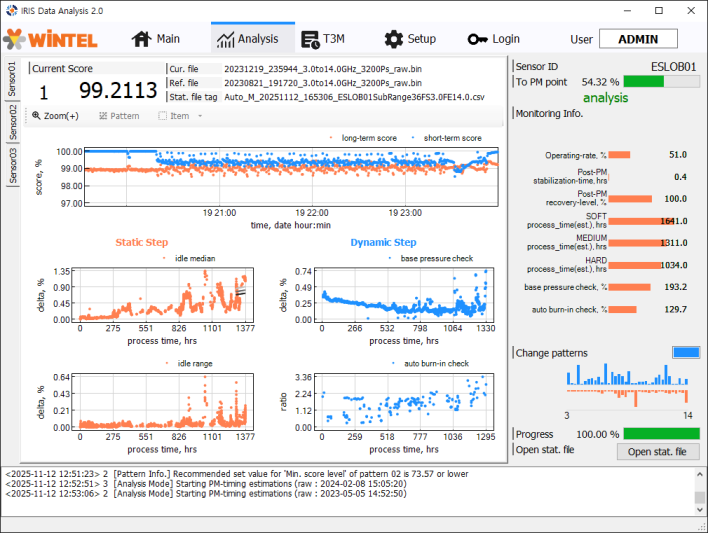Click the blue Change patterns swatch
708x533 pixels.
click(x=686, y=353)
